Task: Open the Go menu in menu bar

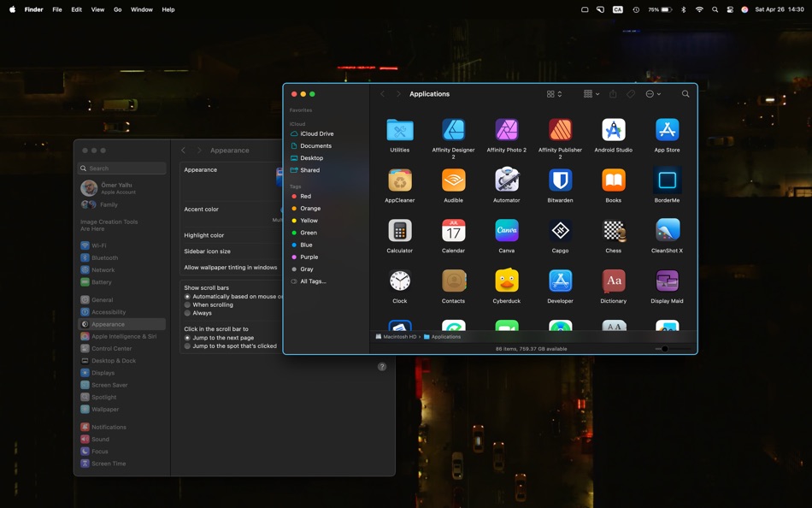Action: (x=118, y=9)
